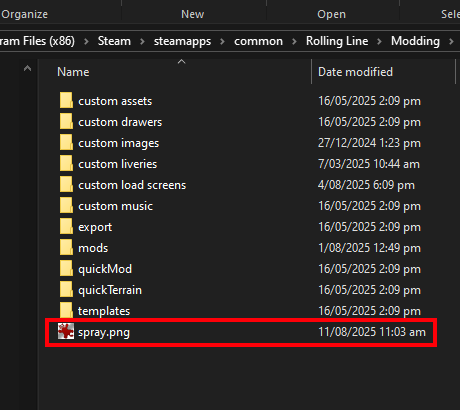
Task: Click the navigation pane scroll up arrow
Action: point(28,69)
